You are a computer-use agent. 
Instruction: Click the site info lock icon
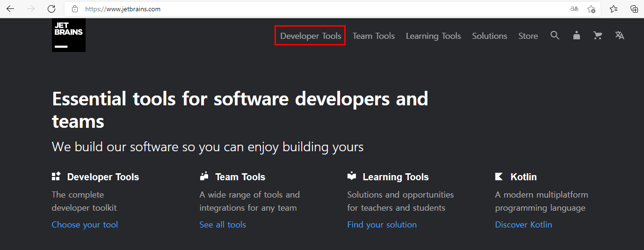74,9
